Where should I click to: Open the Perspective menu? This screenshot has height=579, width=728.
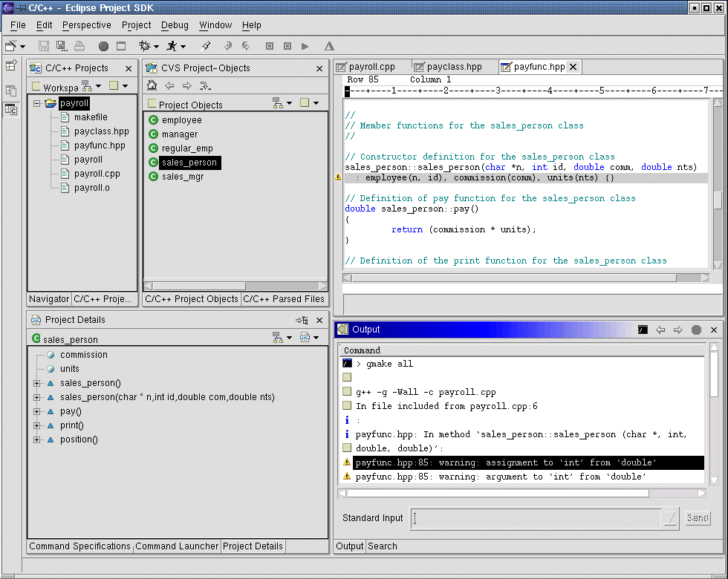(86, 25)
